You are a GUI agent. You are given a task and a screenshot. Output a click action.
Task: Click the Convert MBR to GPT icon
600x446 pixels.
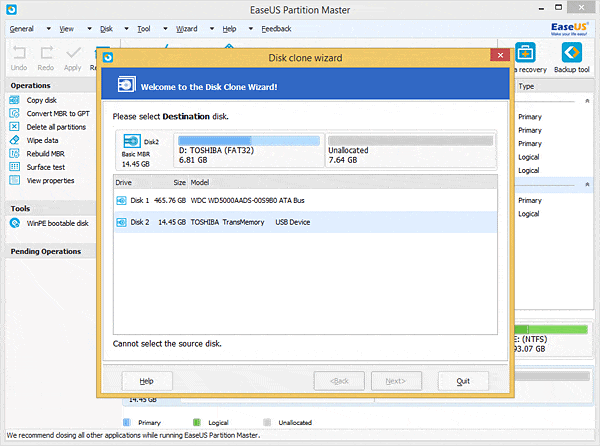pos(14,114)
